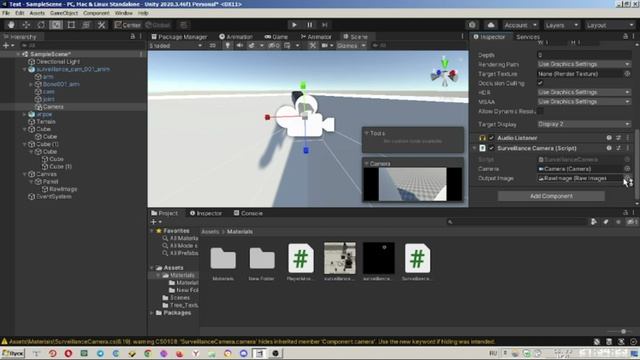Open the custom editor tools icon
640x360 pixels.
coord(102,25)
